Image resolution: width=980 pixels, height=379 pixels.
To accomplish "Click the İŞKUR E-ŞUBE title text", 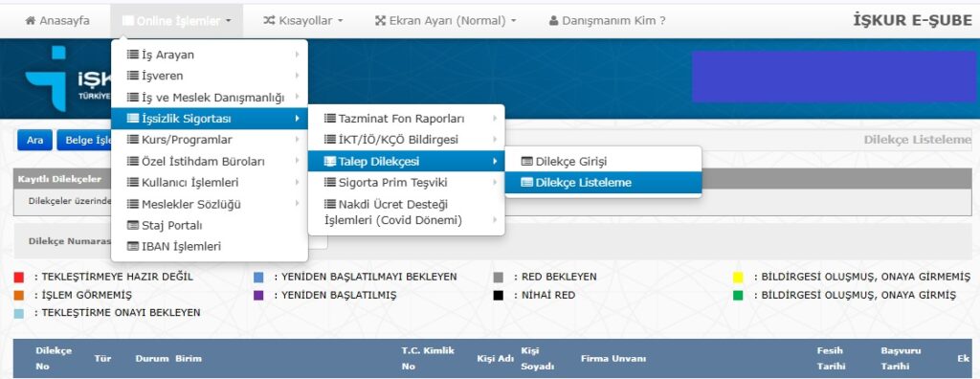I will pos(912,20).
